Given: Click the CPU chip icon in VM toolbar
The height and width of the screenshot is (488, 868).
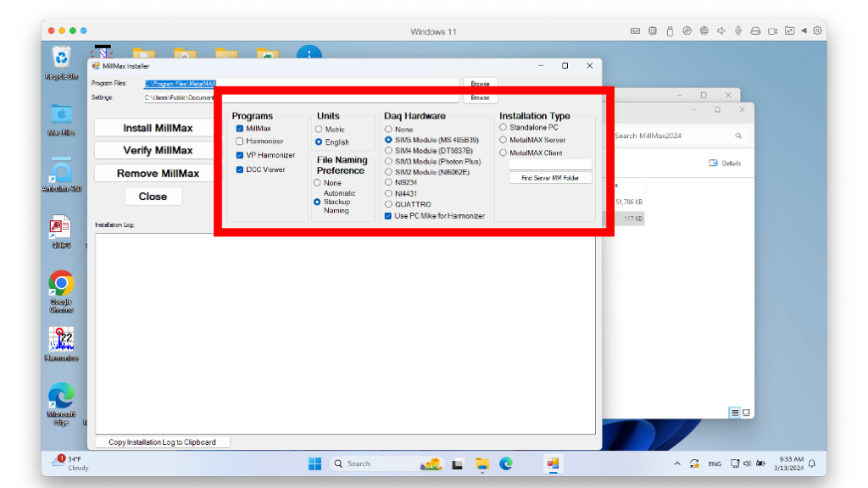Looking at the screenshot, I should click(652, 31).
